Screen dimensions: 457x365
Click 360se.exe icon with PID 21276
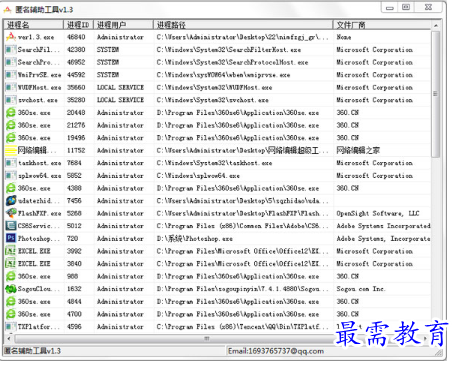click(x=11, y=125)
